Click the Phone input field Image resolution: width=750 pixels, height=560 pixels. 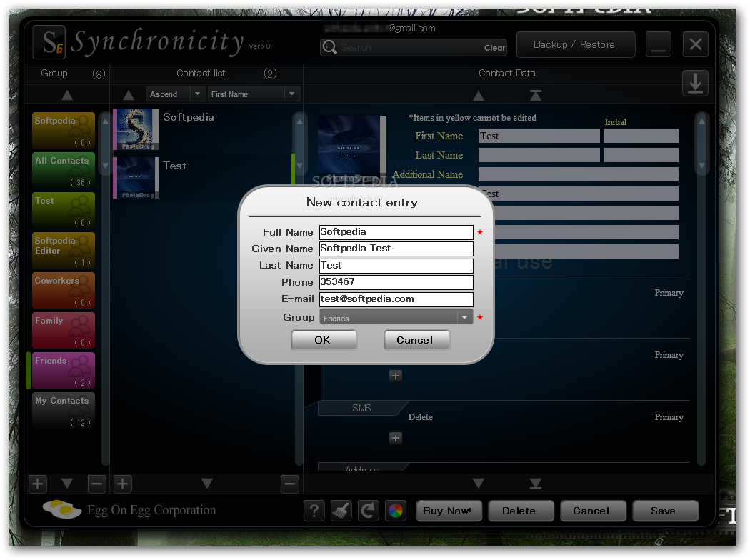pos(396,282)
